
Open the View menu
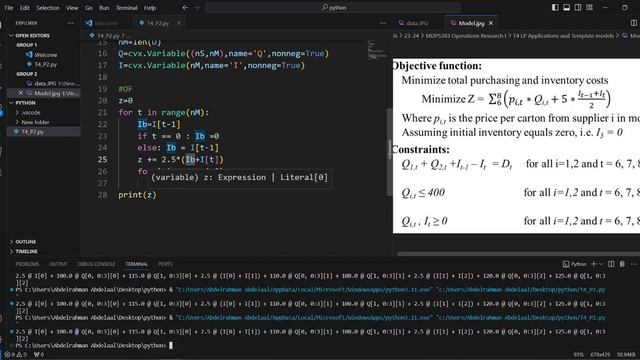(72, 8)
